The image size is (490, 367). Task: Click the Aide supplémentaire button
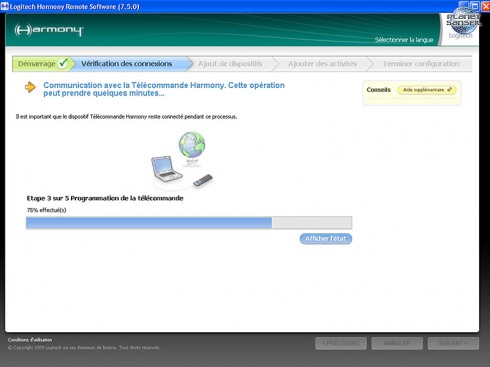427,90
